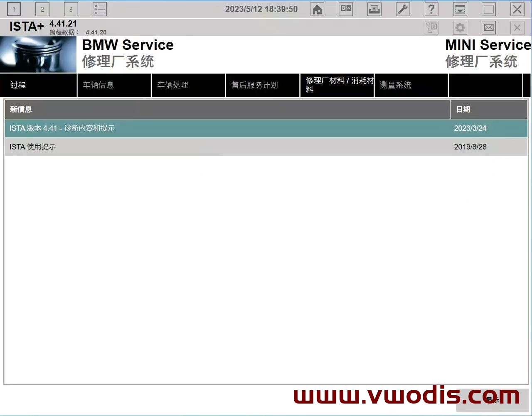Click the end-session icon with the crossed card
Image resolution: width=532 pixels, height=416 pixels.
click(x=346, y=9)
